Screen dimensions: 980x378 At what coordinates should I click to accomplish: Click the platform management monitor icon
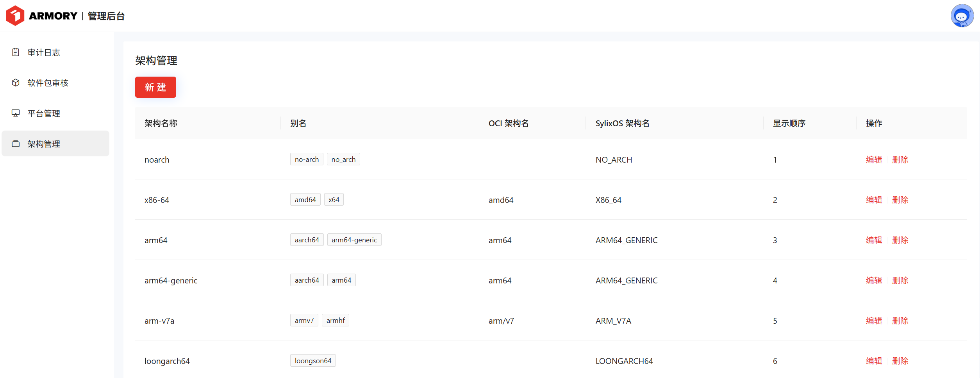click(16, 113)
